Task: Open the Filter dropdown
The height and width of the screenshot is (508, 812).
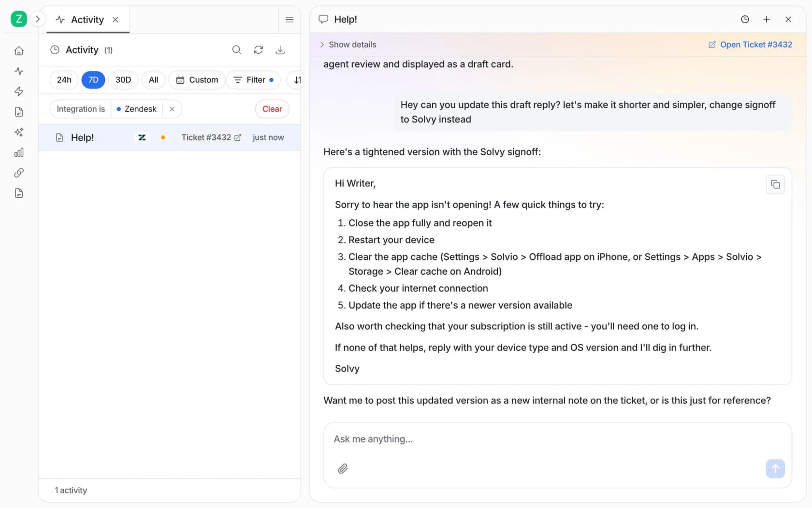Action: (x=254, y=80)
